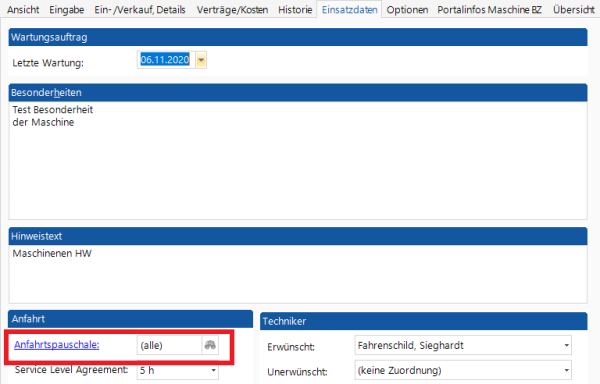Click the binoculars search icon beside Anfahrtspauschale

(x=210, y=345)
